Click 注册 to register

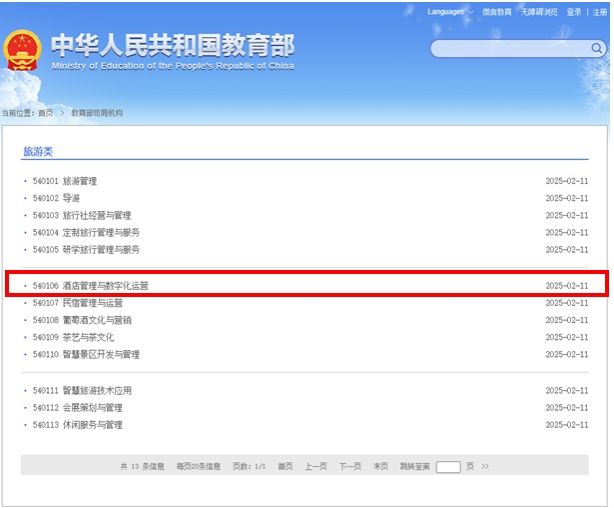[599, 12]
